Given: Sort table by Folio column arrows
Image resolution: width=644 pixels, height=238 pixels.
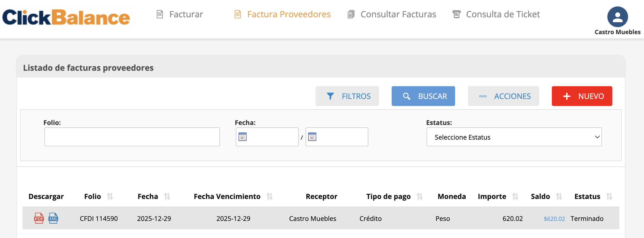Looking at the screenshot, I should point(110,196).
